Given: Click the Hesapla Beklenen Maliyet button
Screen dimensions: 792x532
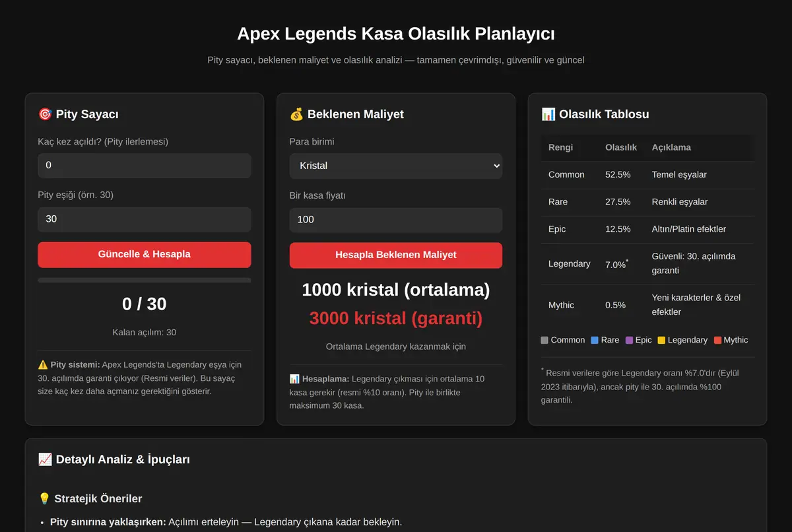Looking at the screenshot, I should click(x=396, y=255).
